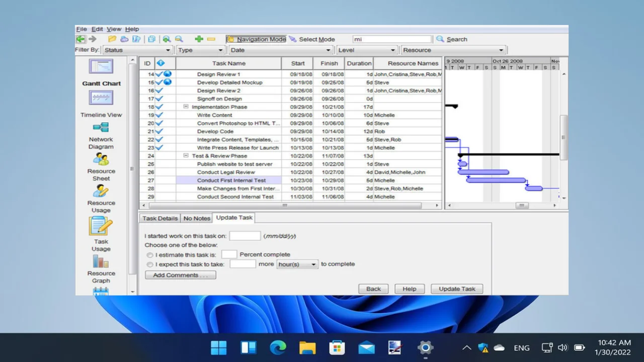Screen dimensions: 644x362
Task: Open the Resource filter dropdown
Action: pyautogui.click(x=453, y=50)
